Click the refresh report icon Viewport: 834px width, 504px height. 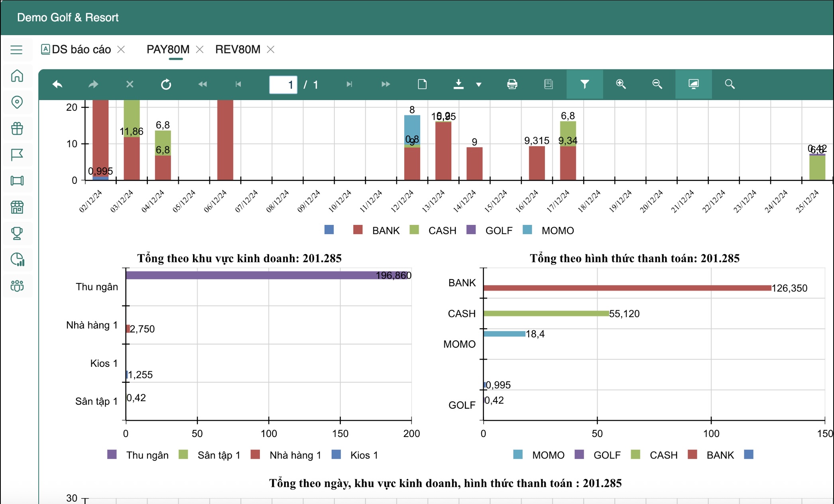coord(166,84)
